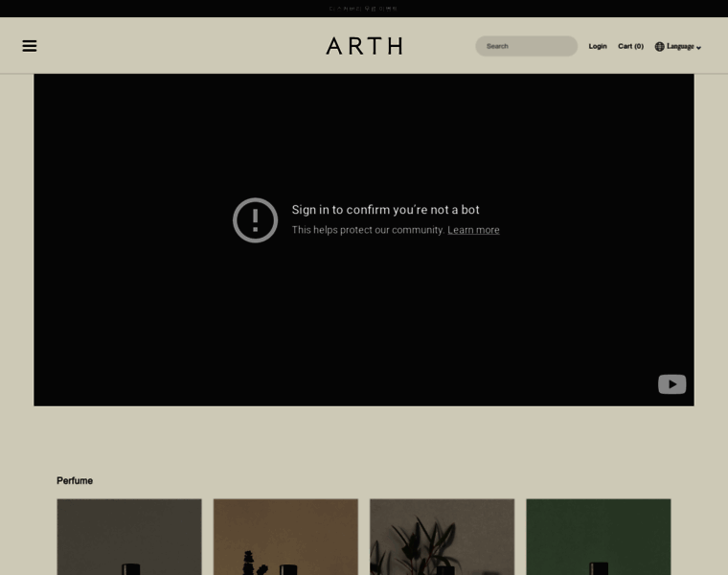Focus the Search input field
Screen dimensions: 728x575
tap(526, 46)
